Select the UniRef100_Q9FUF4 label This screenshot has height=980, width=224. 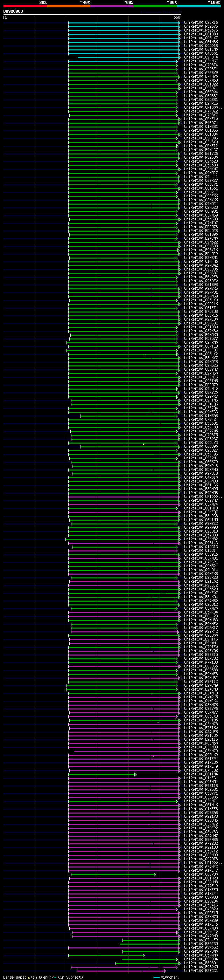[x=201, y=57]
